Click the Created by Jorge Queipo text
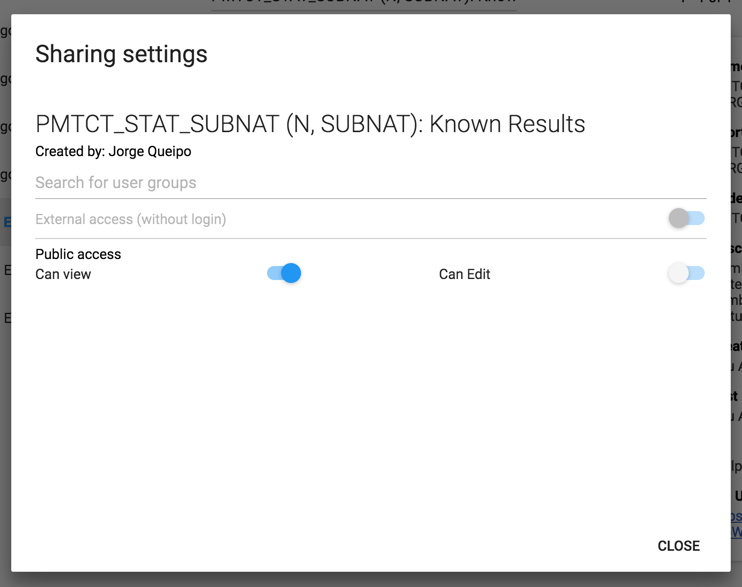The height and width of the screenshot is (587, 742). pyautogui.click(x=113, y=152)
